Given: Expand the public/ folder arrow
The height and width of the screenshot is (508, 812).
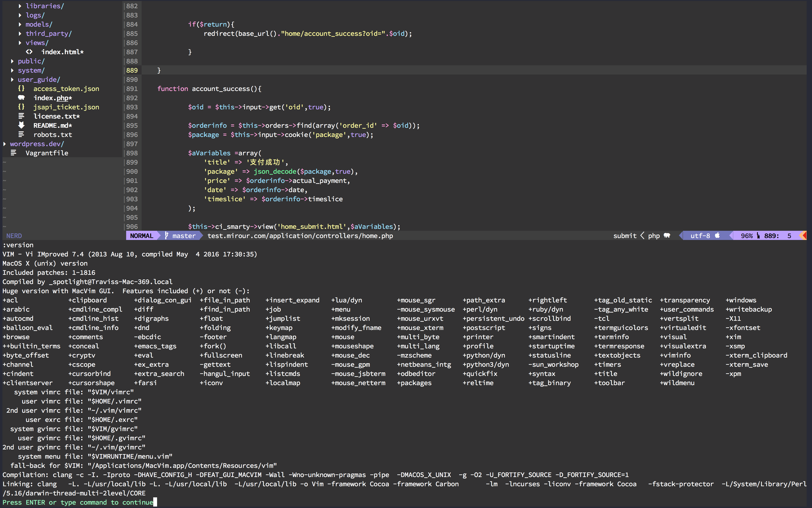Looking at the screenshot, I should pyautogui.click(x=12, y=61).
